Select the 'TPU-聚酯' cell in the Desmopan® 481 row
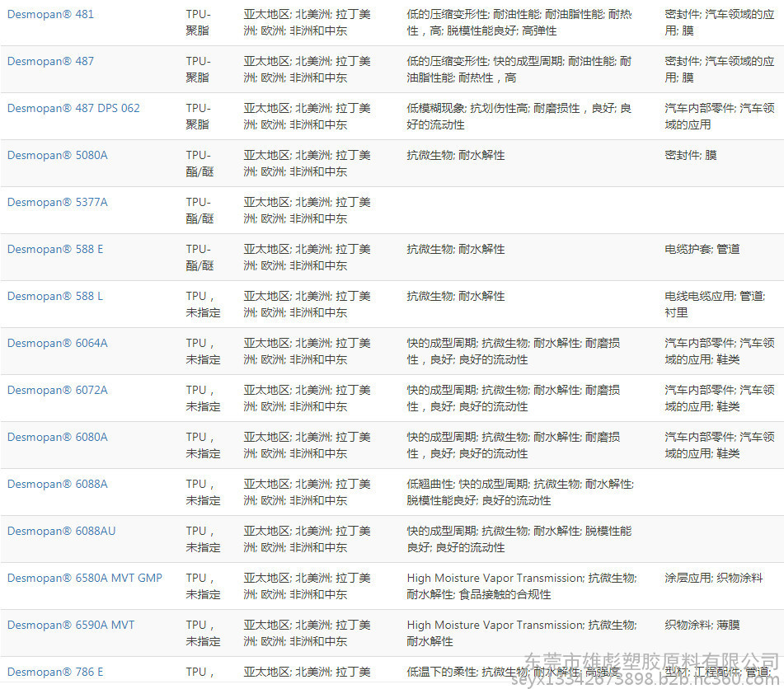Viewport: 784px width, 689px height. tap(199, 22)
